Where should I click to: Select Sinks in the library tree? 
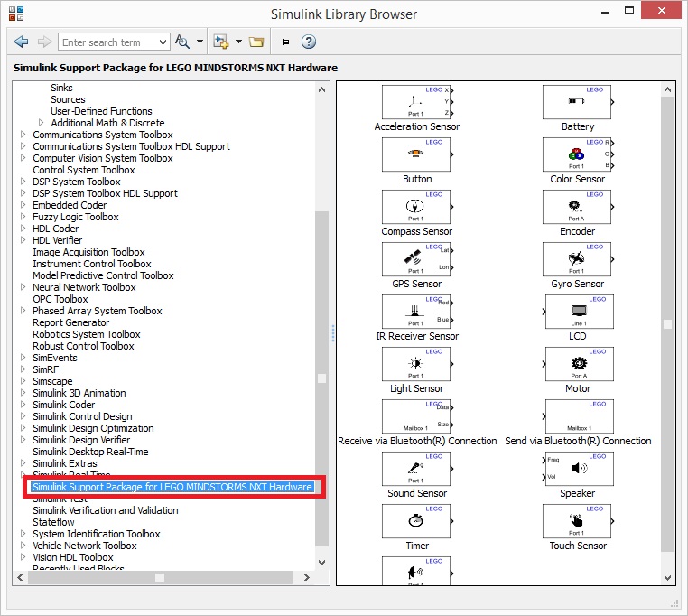61,88
